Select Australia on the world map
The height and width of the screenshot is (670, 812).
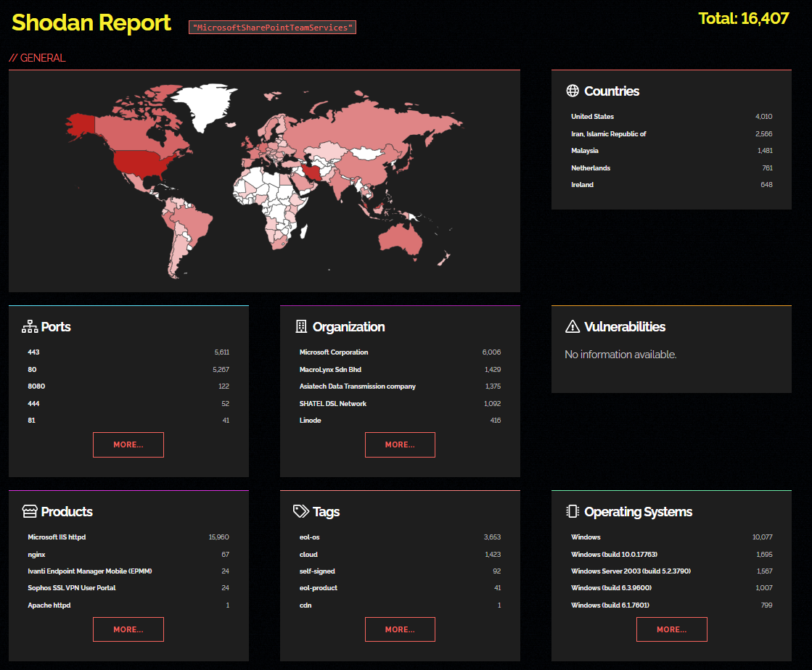click(400, 241)
